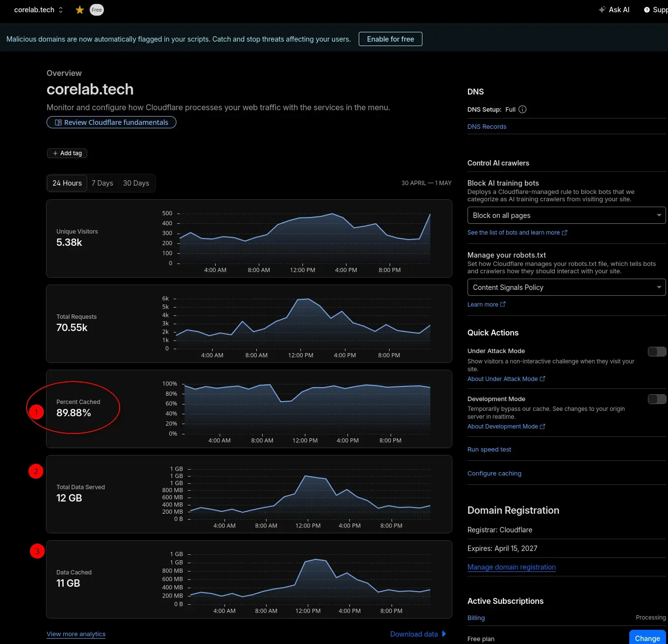Open Block AI training bots dropdown

point(566,215)
